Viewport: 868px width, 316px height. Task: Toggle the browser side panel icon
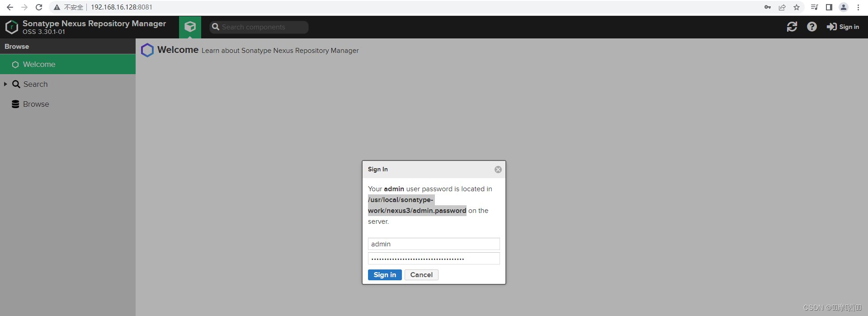(829, 7)
